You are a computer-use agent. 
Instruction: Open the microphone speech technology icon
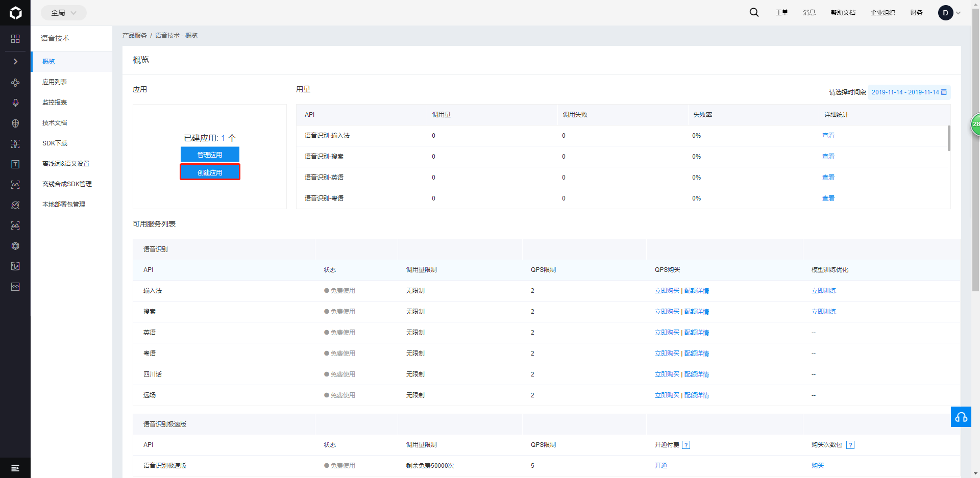click(x=15, y=103)
